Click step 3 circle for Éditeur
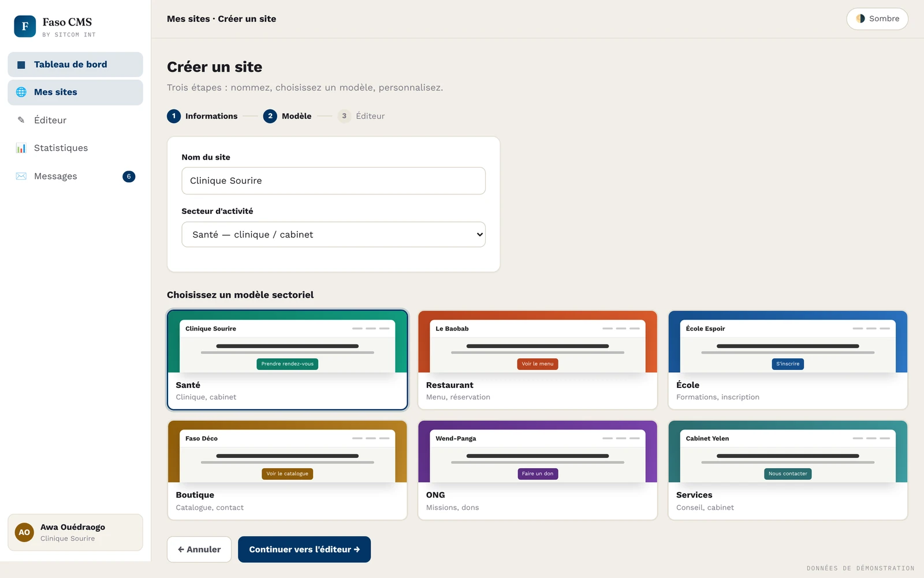The width and height of the screenshot is (924, 578). pos(344,116)
